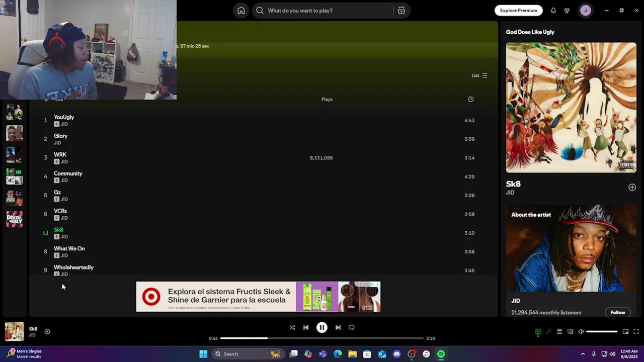Go to Spotify Home
Viewport: 644px width, 362px height.
click(x=241, y=11)
